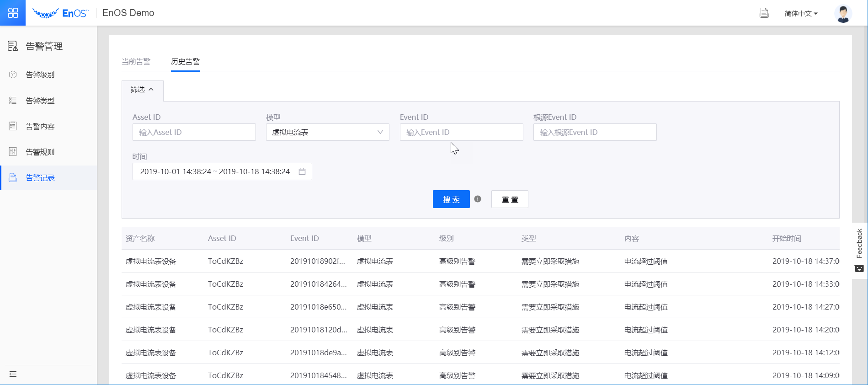
Task: Click the Asset ID column header
Action: click(x=222, y=238)
